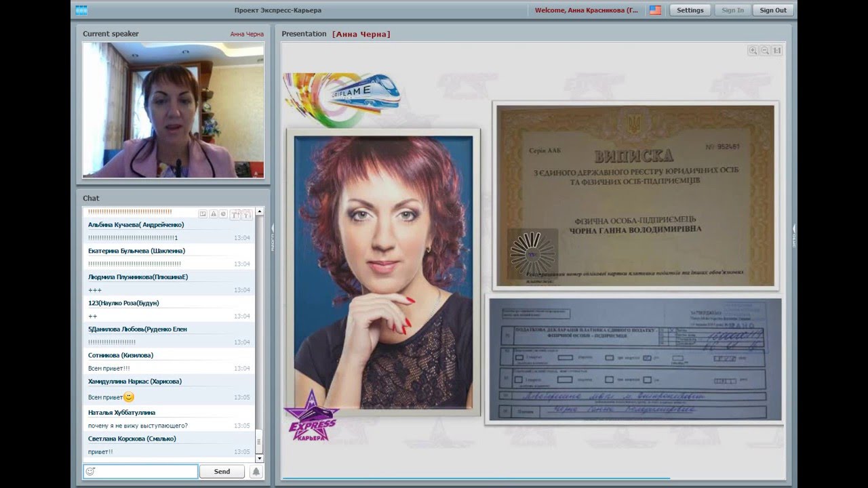The height and width of the screenshot is (488, 868).
Task: Click chat name 'Светлана Корскова (Смалько)'
Action: [132, 439]
